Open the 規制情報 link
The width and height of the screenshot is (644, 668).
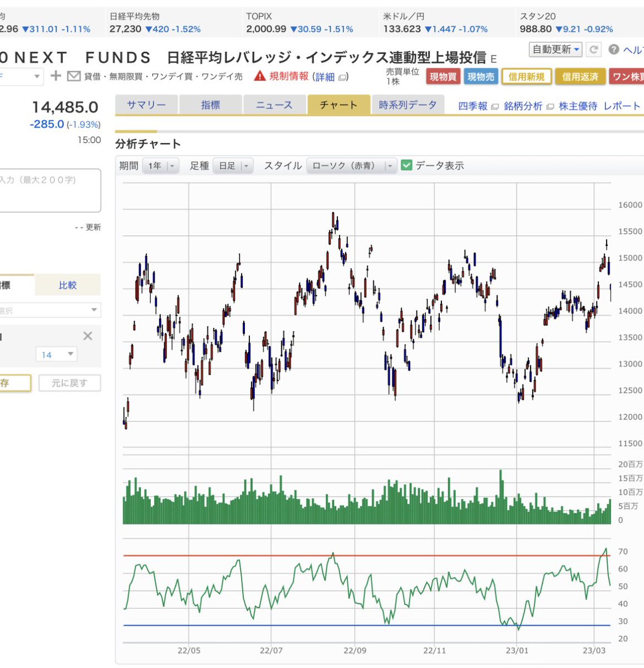point(288,76)
